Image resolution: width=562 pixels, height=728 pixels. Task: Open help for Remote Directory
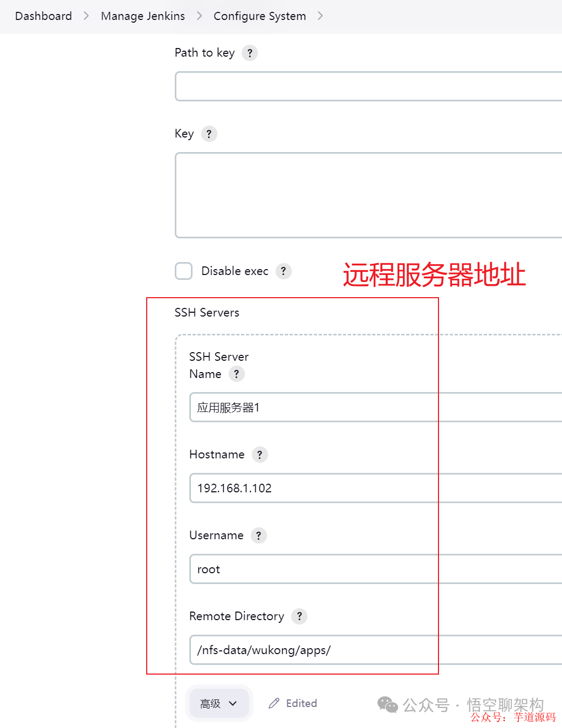click(299, 616)
